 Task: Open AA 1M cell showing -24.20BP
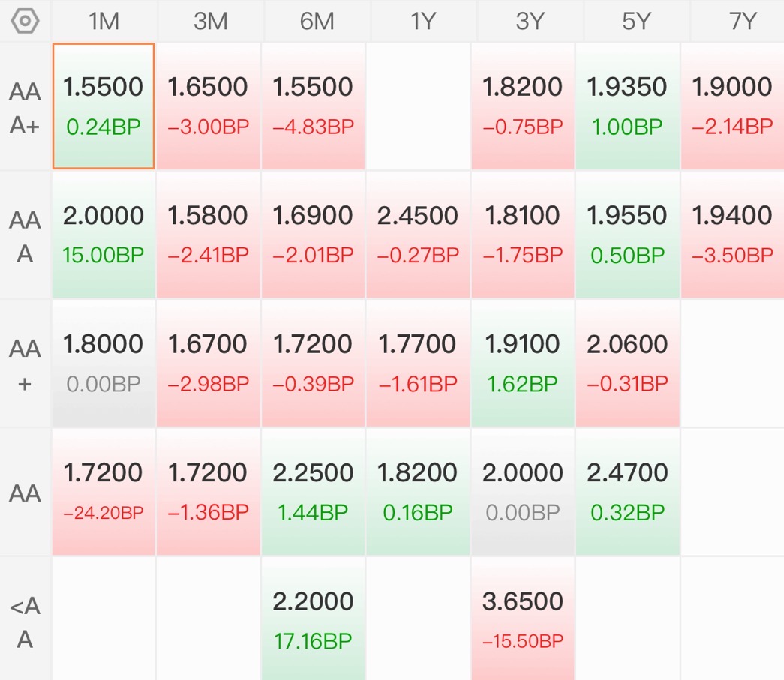point(104,492)
